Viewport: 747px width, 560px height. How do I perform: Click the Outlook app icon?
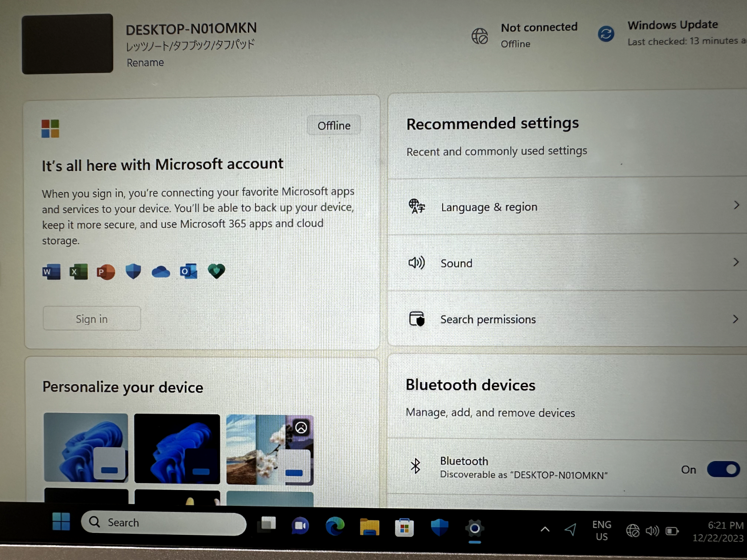tap(189, 271)
